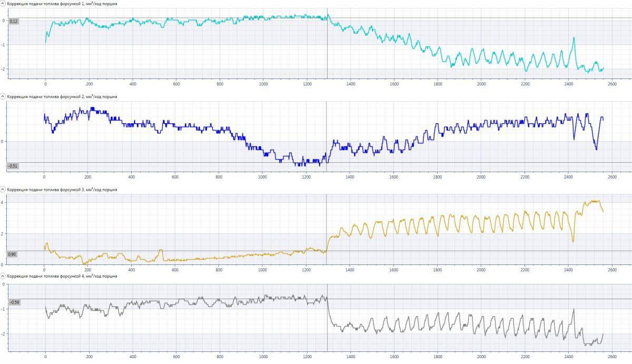The image size is (632, 364).
Task: Select the -0,59 value label on chart 4
Action: pyautogui.click(x=14, y=302)
